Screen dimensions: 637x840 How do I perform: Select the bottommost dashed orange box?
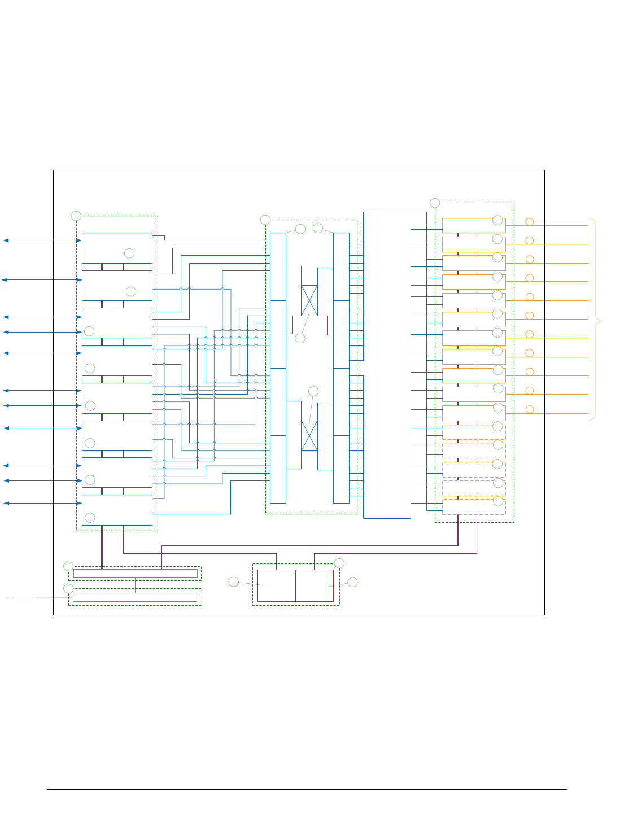point(474,506)
